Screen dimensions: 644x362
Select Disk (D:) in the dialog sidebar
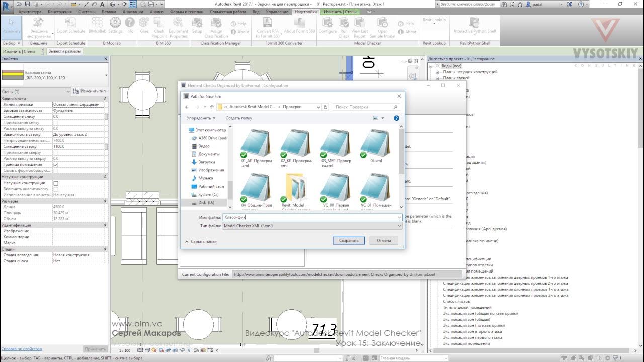point(206,202)
